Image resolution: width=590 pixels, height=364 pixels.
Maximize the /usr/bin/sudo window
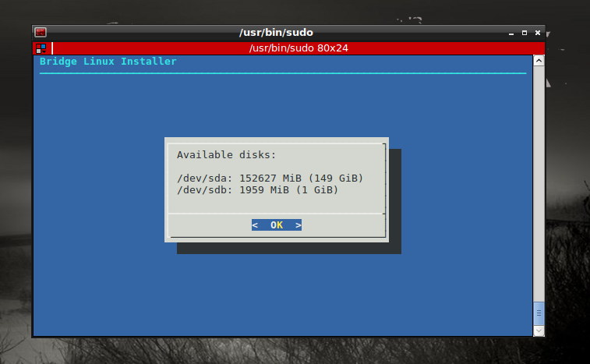525,33
